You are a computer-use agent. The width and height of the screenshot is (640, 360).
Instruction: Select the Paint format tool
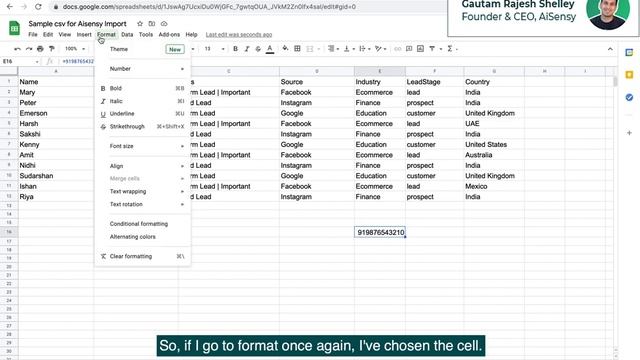point(51,49)
